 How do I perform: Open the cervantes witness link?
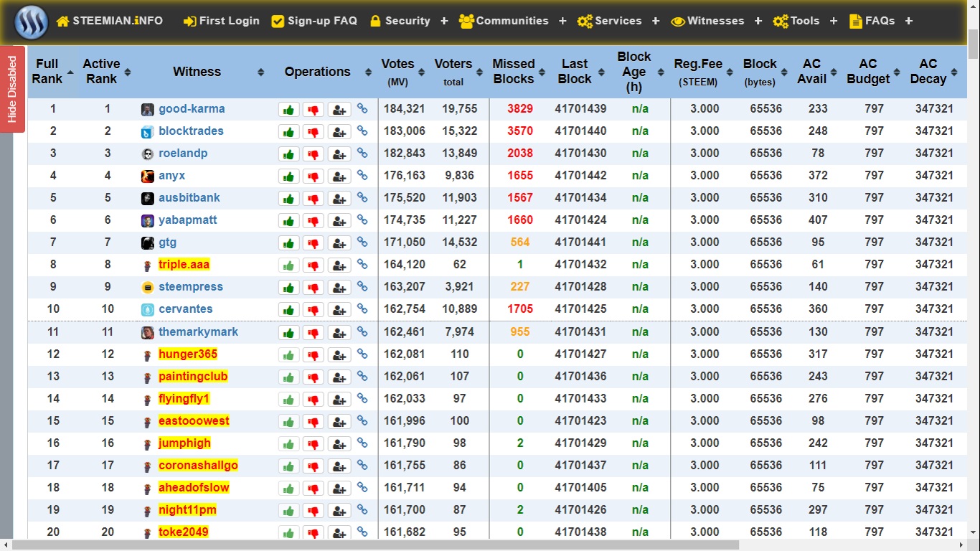tap(186, 309)
